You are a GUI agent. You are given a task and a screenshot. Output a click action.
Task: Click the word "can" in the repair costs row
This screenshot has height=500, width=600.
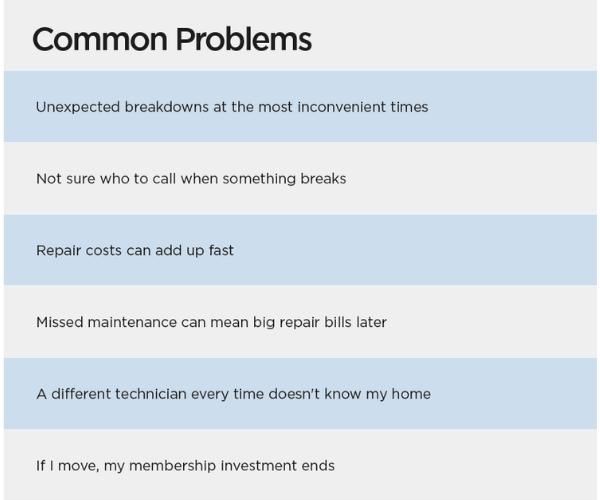click(139, 250)
